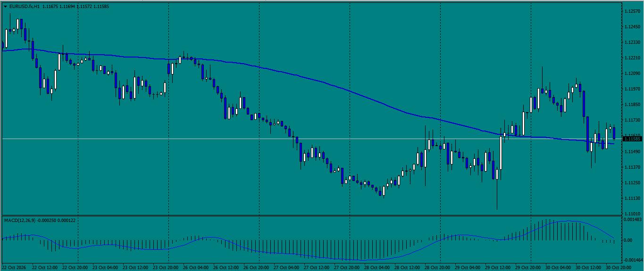Select the MACD(12,26,9) indicator label

(19, 220)
